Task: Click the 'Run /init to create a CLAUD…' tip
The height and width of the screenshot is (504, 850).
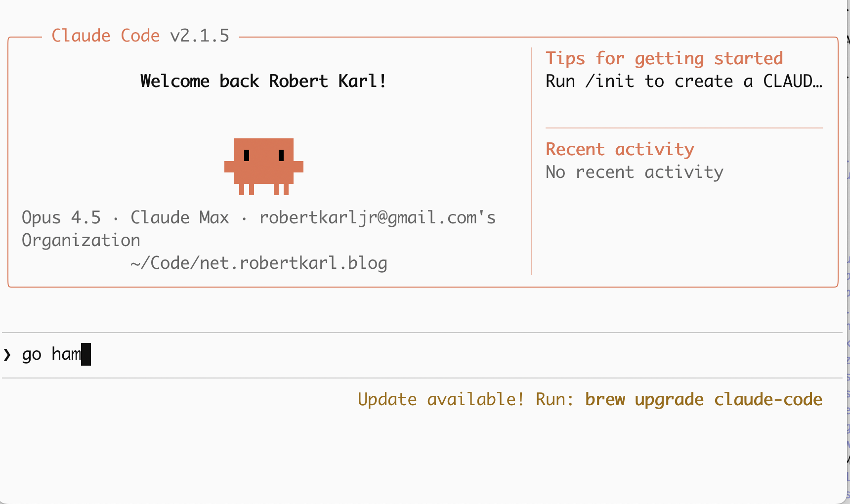Action: 683,81
